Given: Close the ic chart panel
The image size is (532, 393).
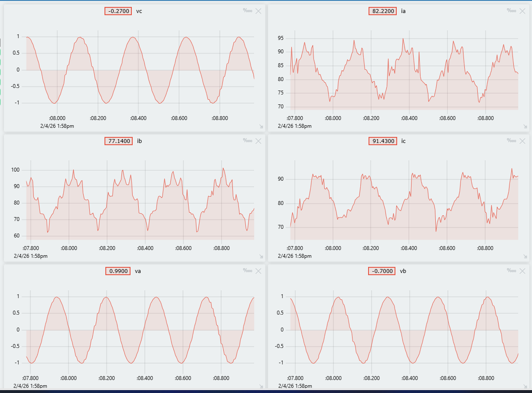Looking at the screenshot, I should pyautogui.click(x=522, y=141).
